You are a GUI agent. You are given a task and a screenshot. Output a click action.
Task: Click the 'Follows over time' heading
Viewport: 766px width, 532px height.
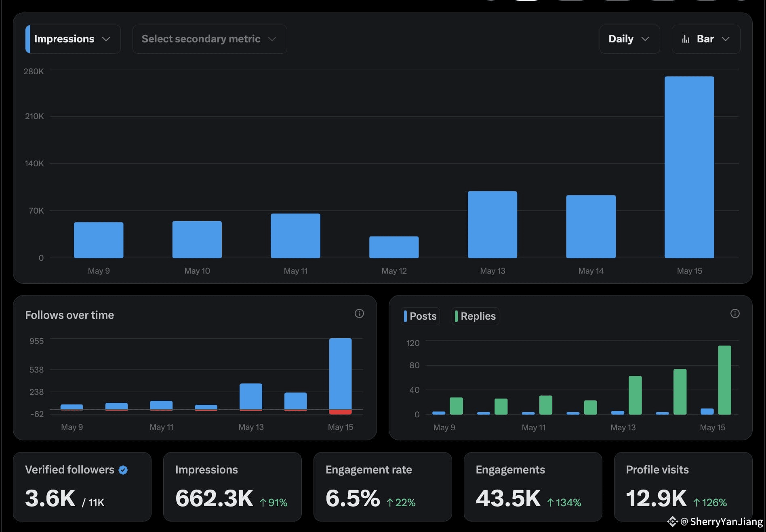(x=69, y=315)
